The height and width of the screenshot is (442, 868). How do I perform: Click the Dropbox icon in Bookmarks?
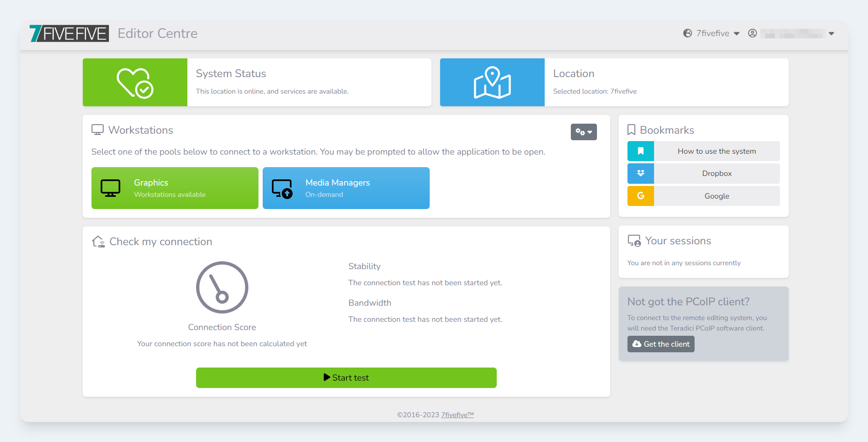click(641, 173)
